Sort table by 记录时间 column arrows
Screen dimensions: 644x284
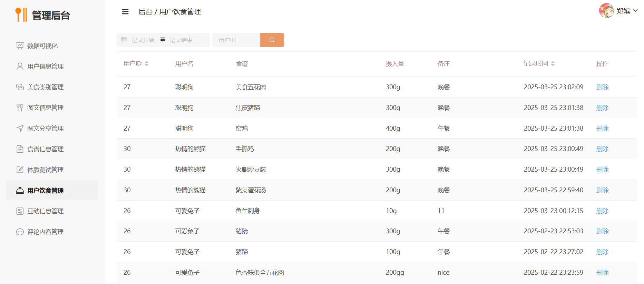(553, 64)
